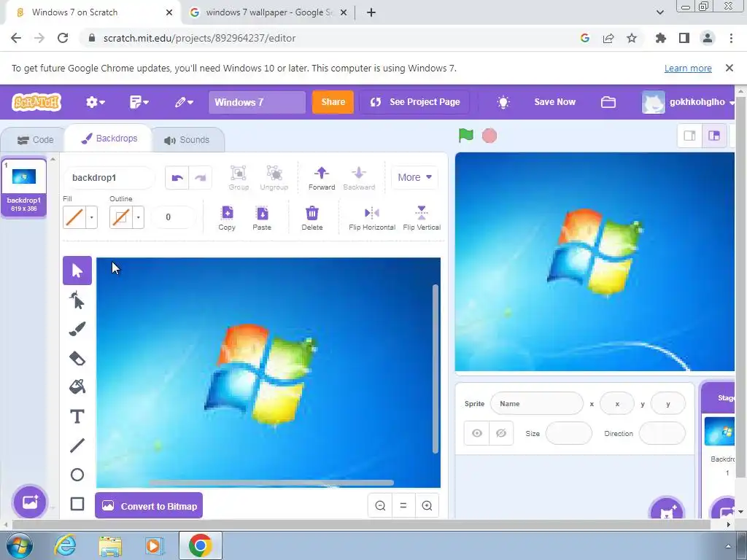This screenshot has height=560, width=747.
Task: Click the Group icon
Action: [x=239, y=178]
